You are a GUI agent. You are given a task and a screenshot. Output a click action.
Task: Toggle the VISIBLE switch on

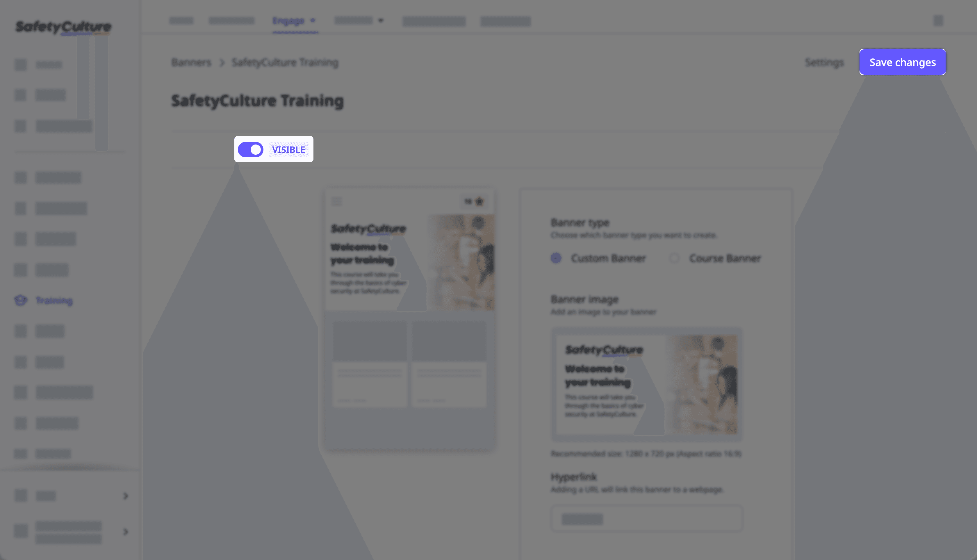pos(252,149)
